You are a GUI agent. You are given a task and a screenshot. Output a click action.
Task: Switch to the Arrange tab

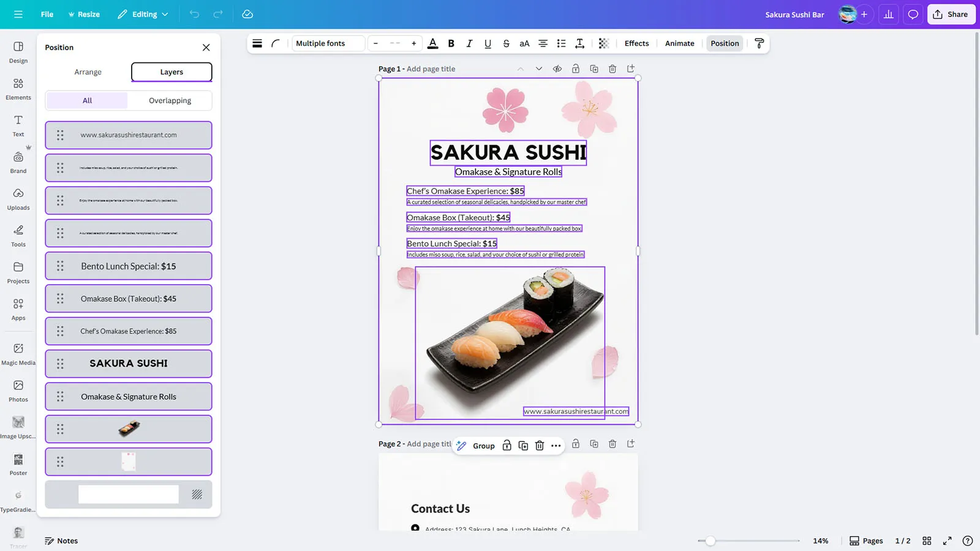coord(88,72)
